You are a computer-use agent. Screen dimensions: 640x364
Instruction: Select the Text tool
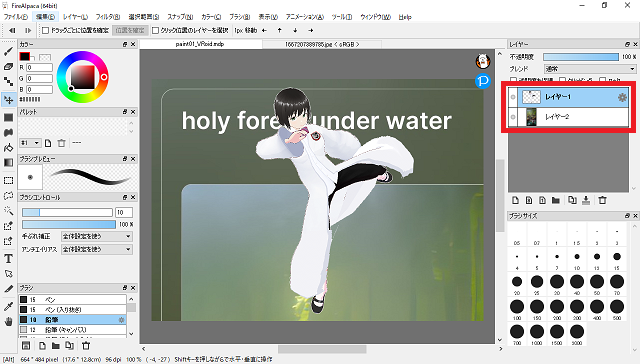8,259
